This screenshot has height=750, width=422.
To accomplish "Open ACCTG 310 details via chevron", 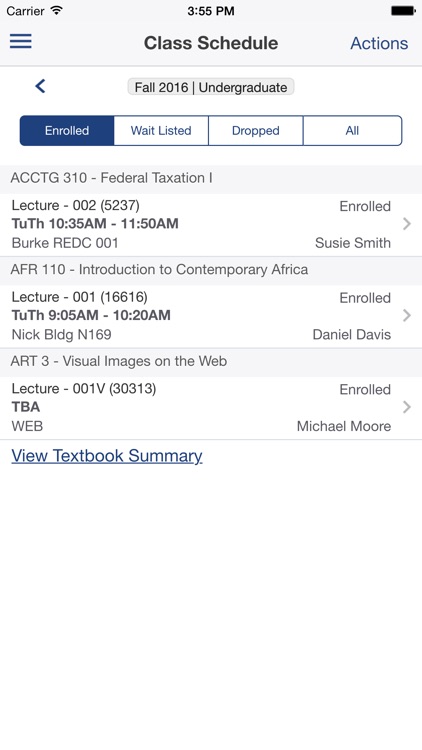I will [x=407, y=224].
